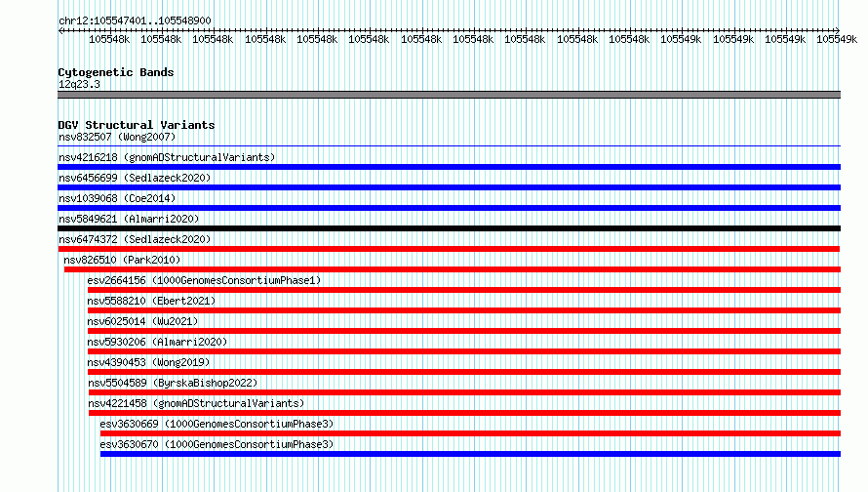Open the nsv4390453 (Wong2019) label
The height and width of the screenshot is (492, 868).
point(148,362)
